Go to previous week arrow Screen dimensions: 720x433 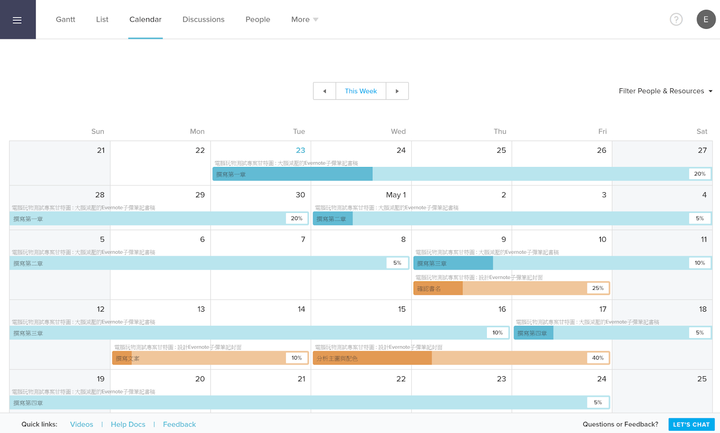point(325,91)
